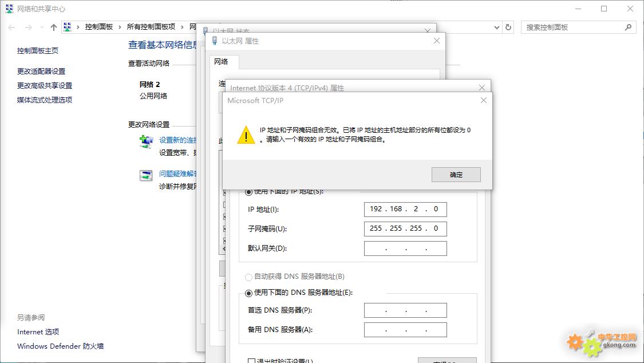The image size is (644, 363).
Task: Click the default gateway input field
Action: coord(405,248)
